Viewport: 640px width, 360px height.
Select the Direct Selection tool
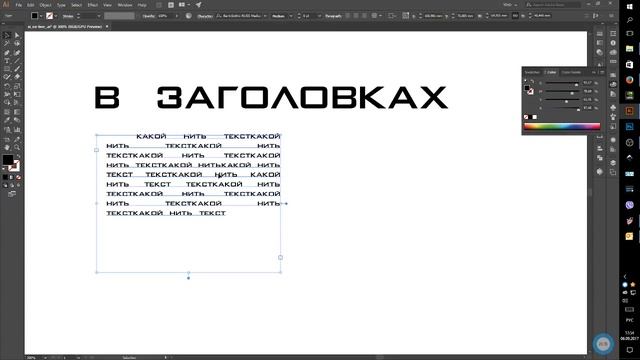pos(17,36)
